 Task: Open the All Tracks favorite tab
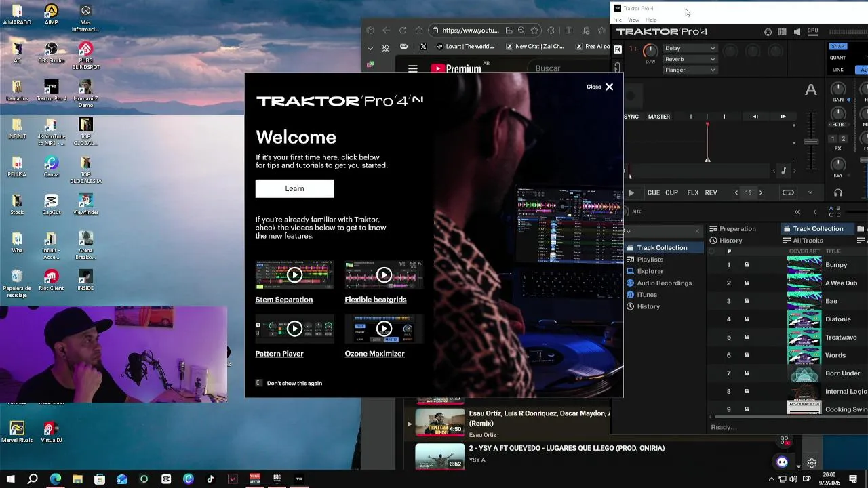(x=803, y=241)
